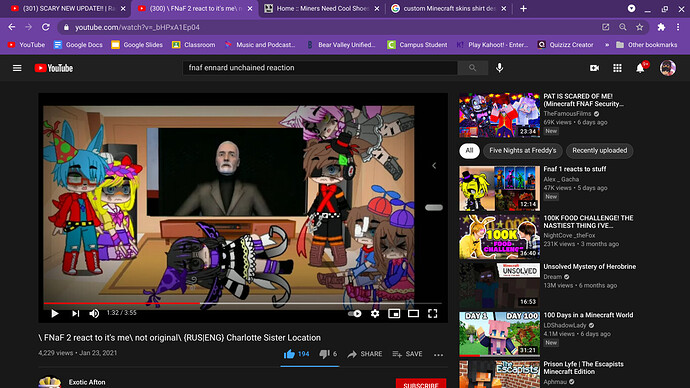The image size is (690, 388).
Task: Open the YouTube apps grid icon
Action: 617,68
